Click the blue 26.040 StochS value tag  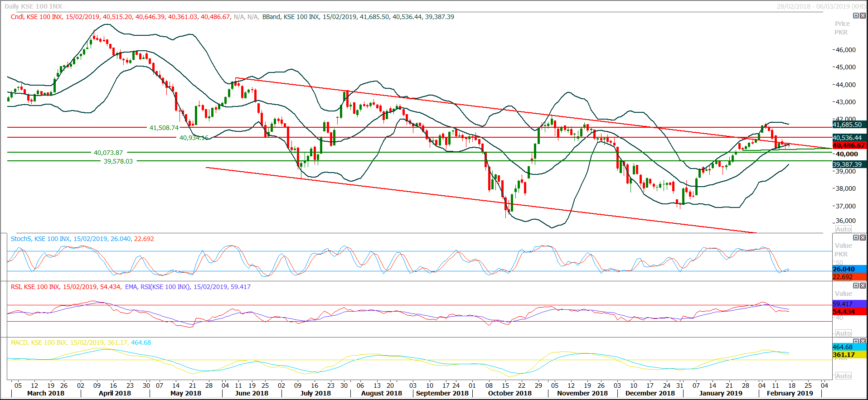[x=850, y=269]
